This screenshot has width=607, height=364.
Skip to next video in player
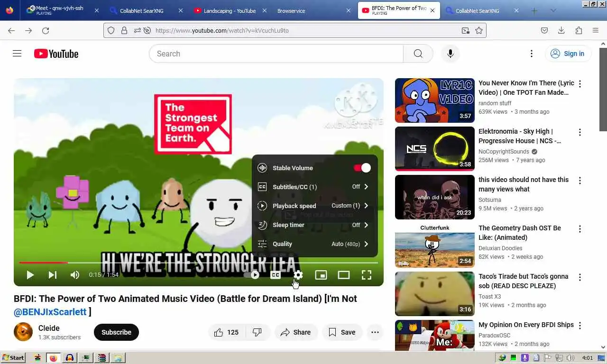coord(53,275)
